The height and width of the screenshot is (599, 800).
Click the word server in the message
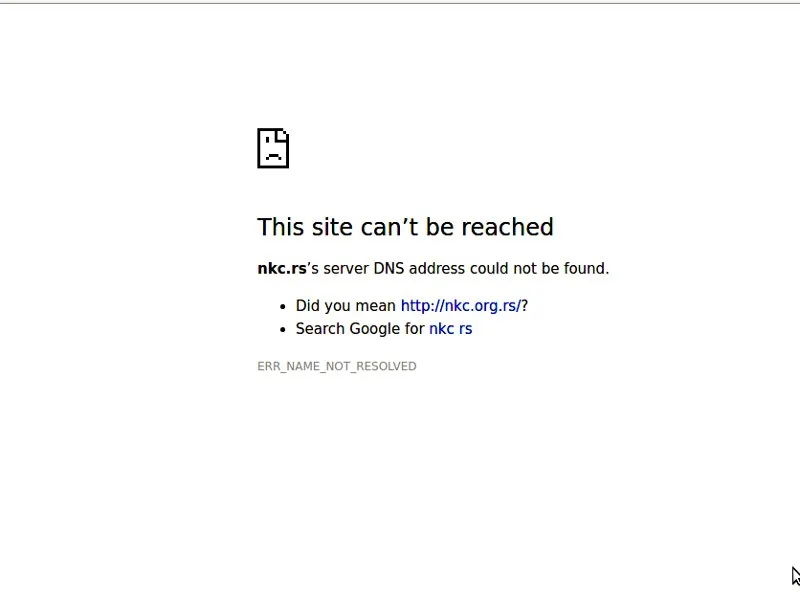click(345, 268)
